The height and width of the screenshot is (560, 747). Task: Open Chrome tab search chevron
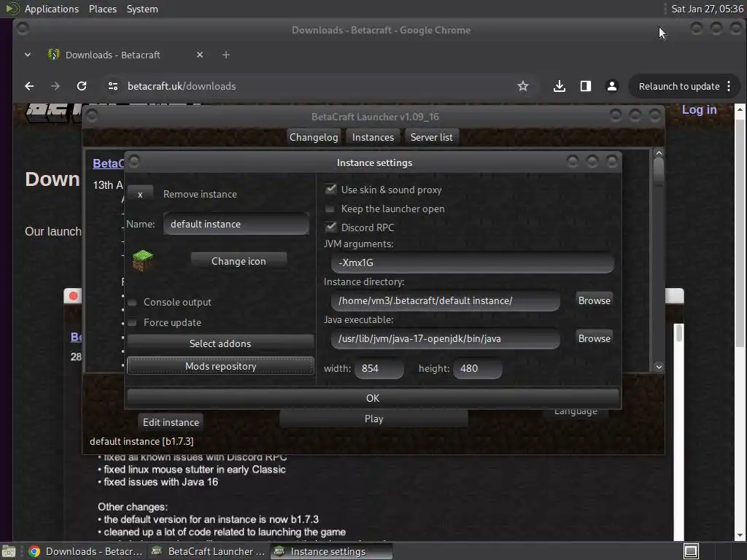[28, 55]
